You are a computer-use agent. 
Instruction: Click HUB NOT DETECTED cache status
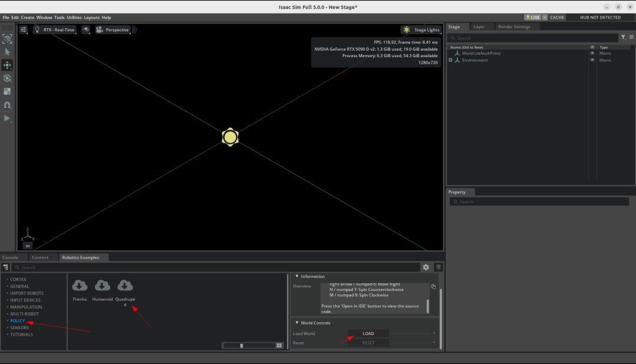[600, 18]
